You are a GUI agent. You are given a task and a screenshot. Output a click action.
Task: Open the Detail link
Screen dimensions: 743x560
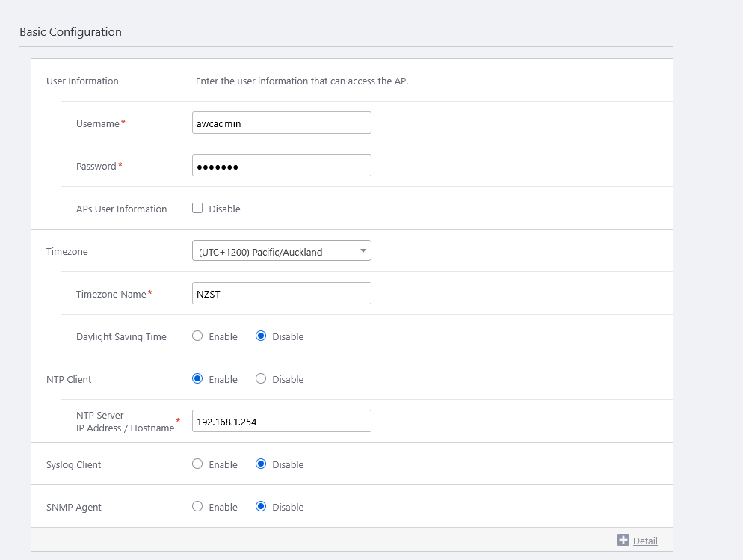[x=645, y=541]
